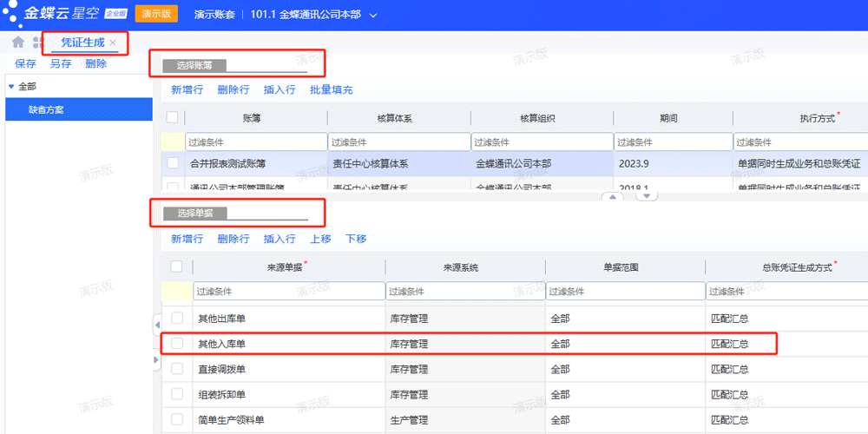This screenshot has height=434, width=868.
Task: Check the 合并报表测试账簿 row checkbox
Action: coord(172,163)
